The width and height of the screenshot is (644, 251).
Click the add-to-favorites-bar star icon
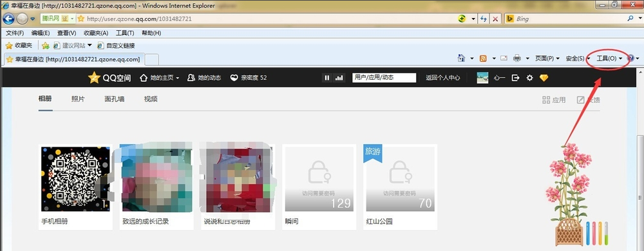click(46, 46)
